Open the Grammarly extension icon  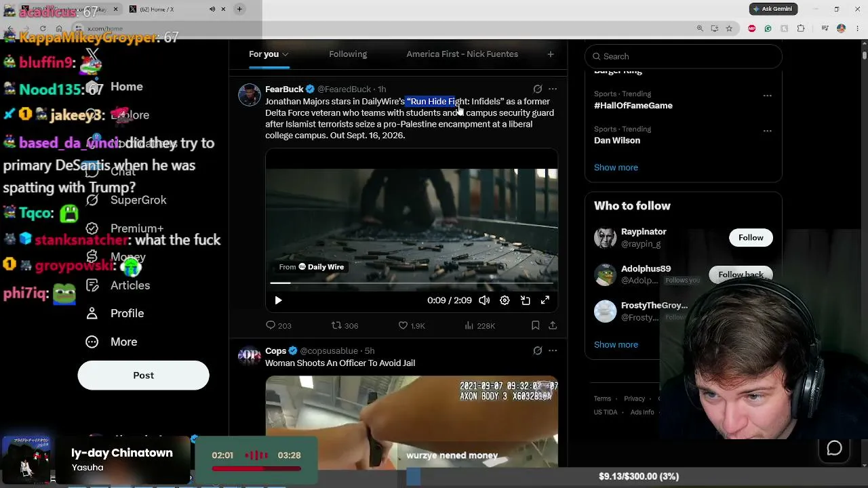768,28
